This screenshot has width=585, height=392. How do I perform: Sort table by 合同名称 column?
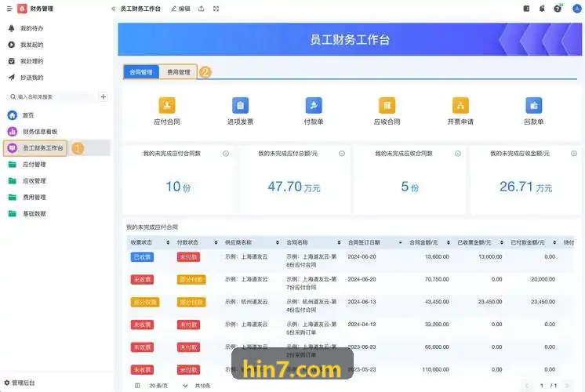pyautogui.click(x=339, y=243)
